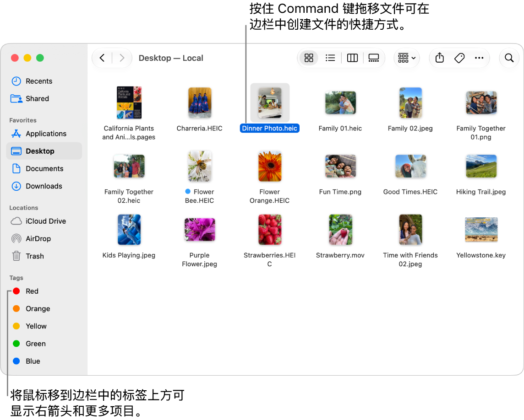Image resolution: width=524 pixels, height=420 pixels.
Task: Go back with the left chevron button
Action: [x=102, y=58]
